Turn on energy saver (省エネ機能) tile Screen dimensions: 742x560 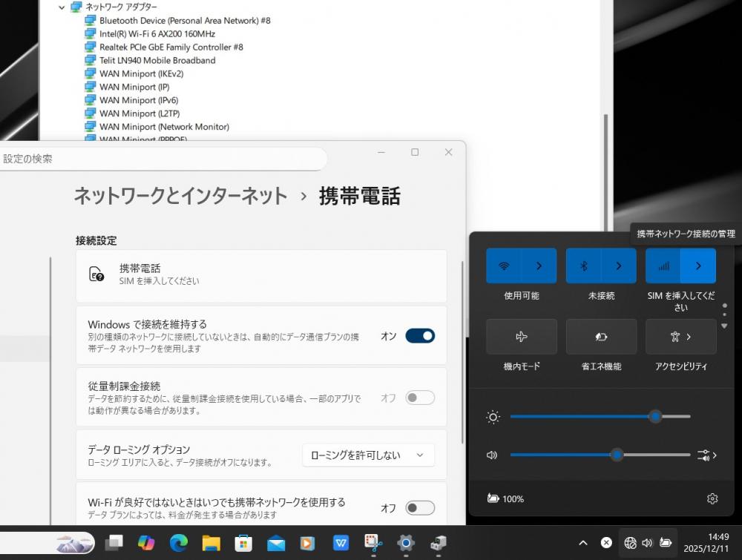[601, 337]
